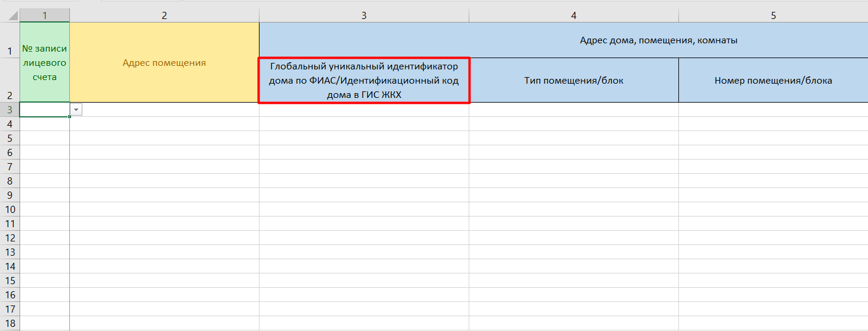This screenshot has width=868, height=331.
Task: Select column header 5
Action: [773, 15]
